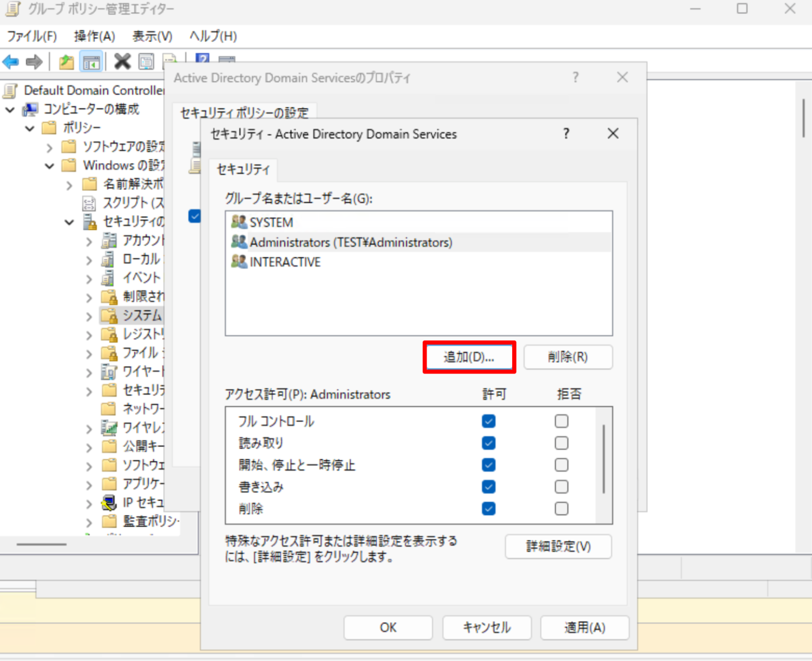Collapse the セキュリティの設定 tree node
Screen dimensions: 812x661
click(x=69, y=222)
